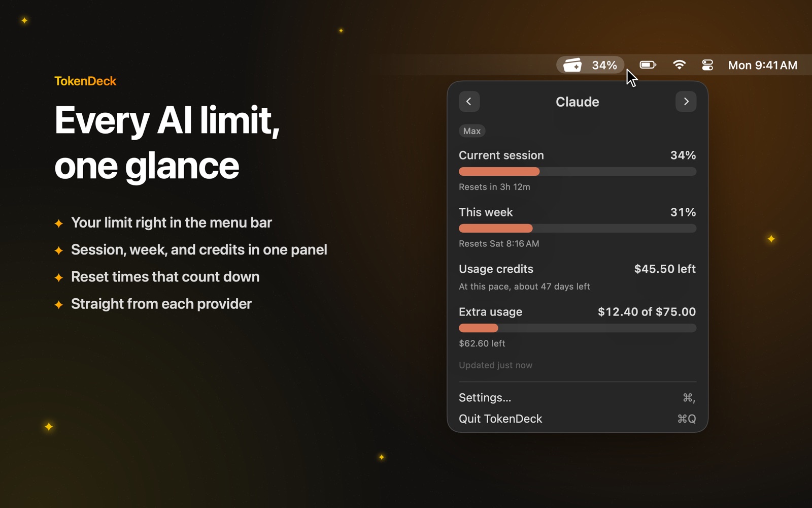
Task: Go to next provider with right chevron
Action: pos(686,102)
